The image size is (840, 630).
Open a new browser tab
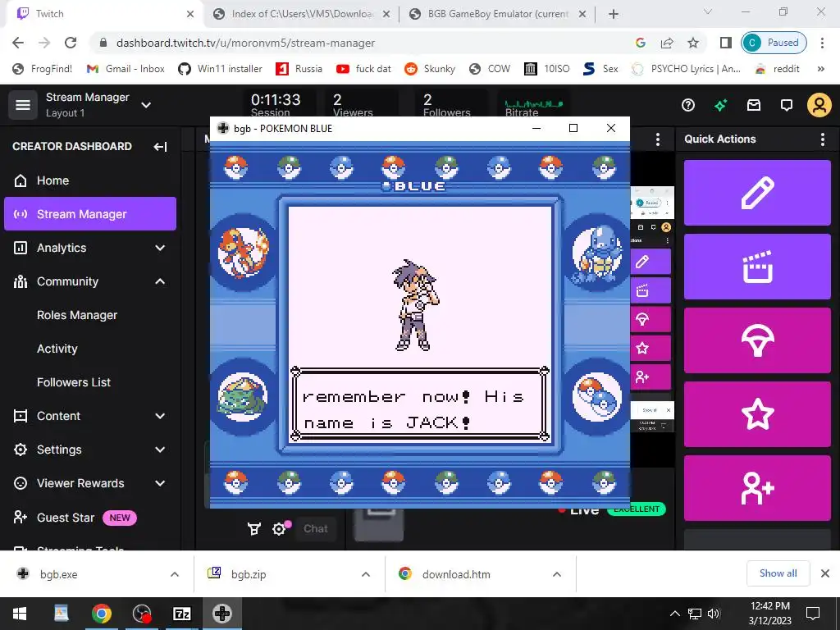pyautogui.click(x=614, y=14)
